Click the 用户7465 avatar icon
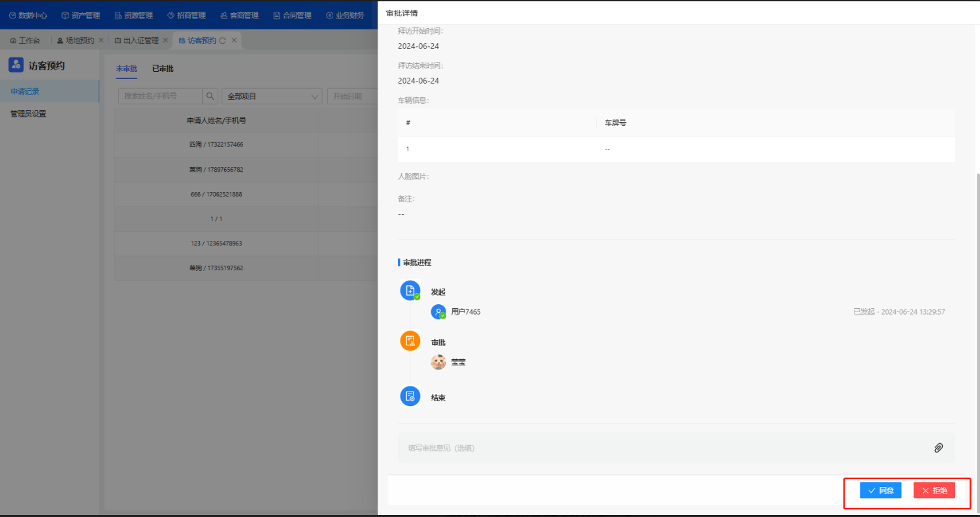The image size is (980, 517). (x=438, y=312)
